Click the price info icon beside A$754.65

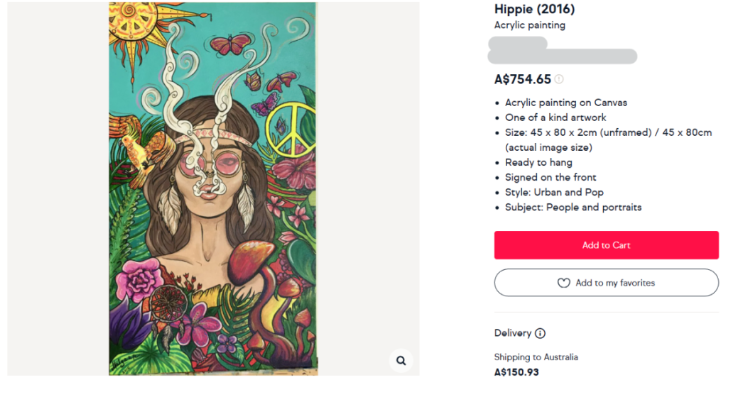[x=559, y=79]
